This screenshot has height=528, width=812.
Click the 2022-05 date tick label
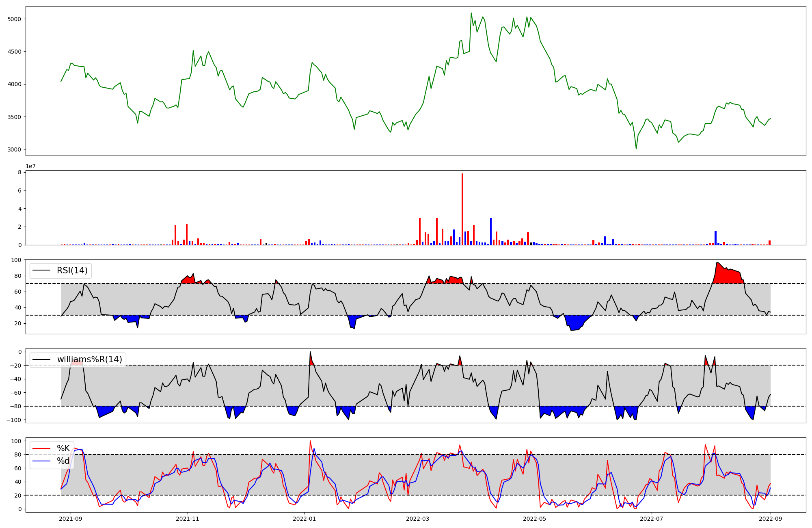[535, 519]
